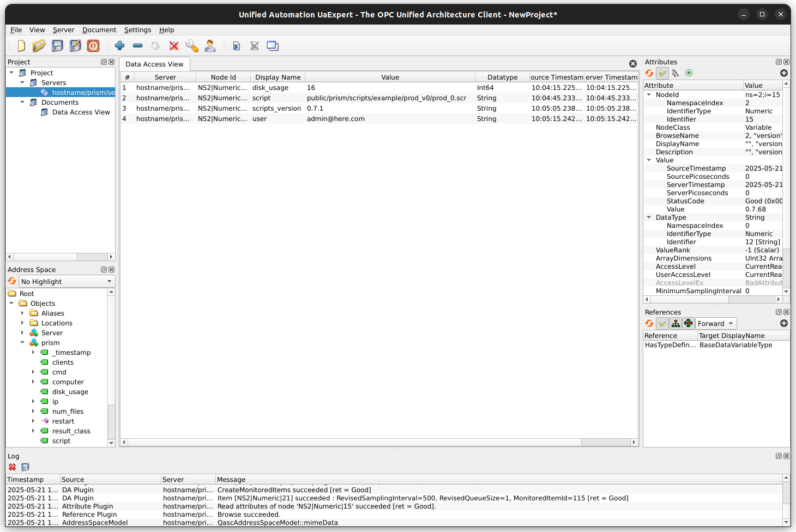The image size is (796, 532).
Task: Remove server with the blue minus icon
Action: (138, 46)
